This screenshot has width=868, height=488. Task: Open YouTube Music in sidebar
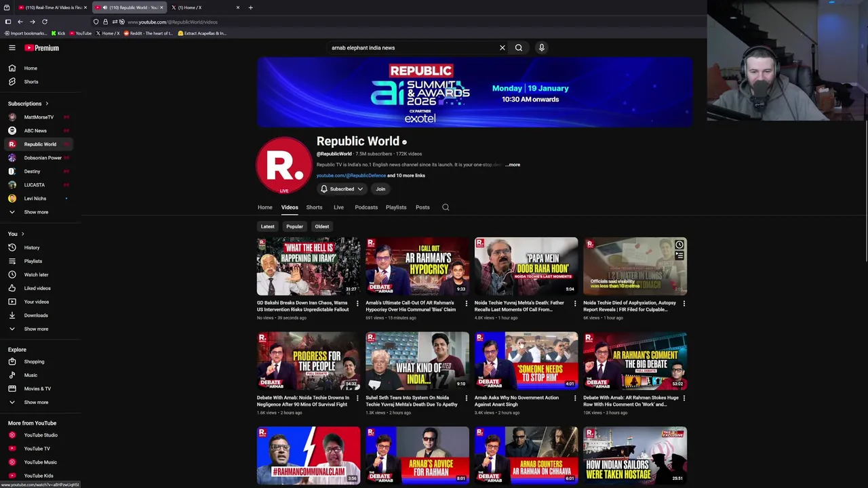point(41,462)
